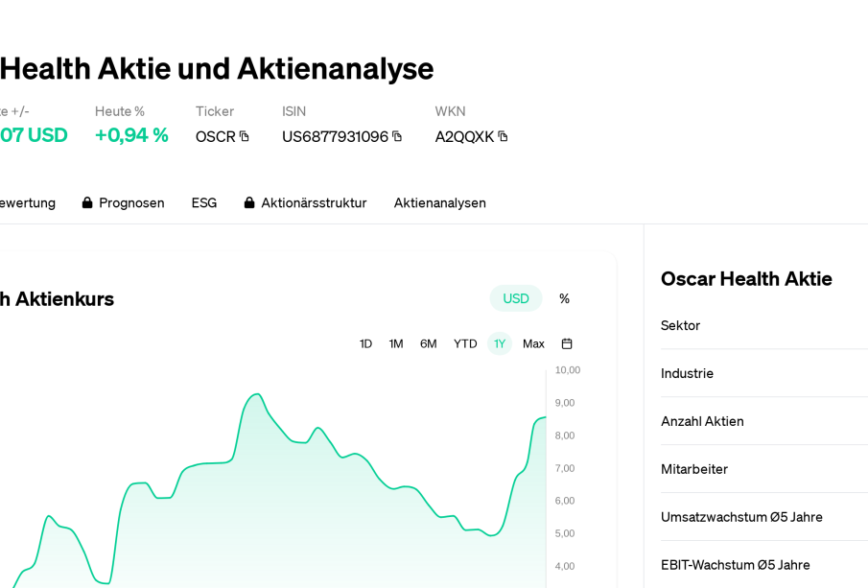
Task: Copy the WKN A2QQXK
Action: [x=503, y=136]
